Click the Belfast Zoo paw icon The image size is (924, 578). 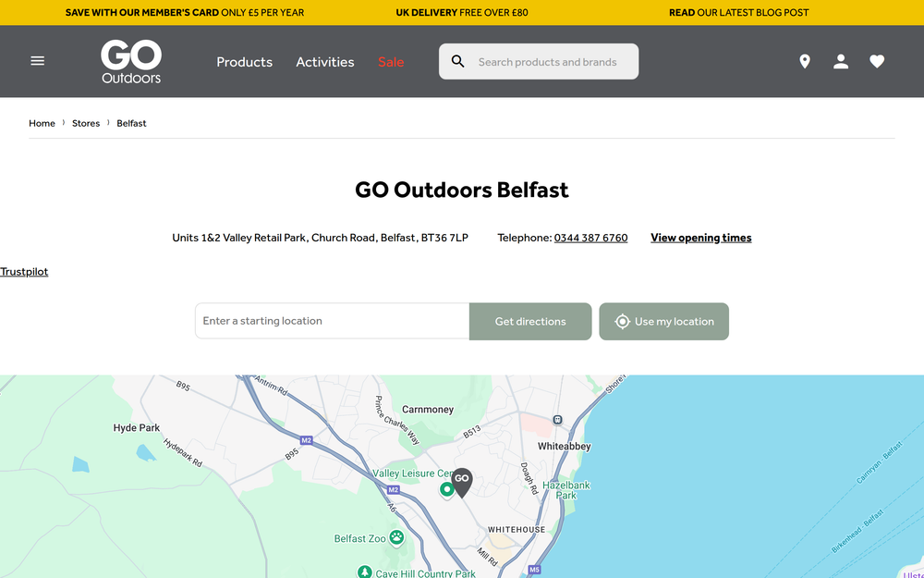click(397, 538)
